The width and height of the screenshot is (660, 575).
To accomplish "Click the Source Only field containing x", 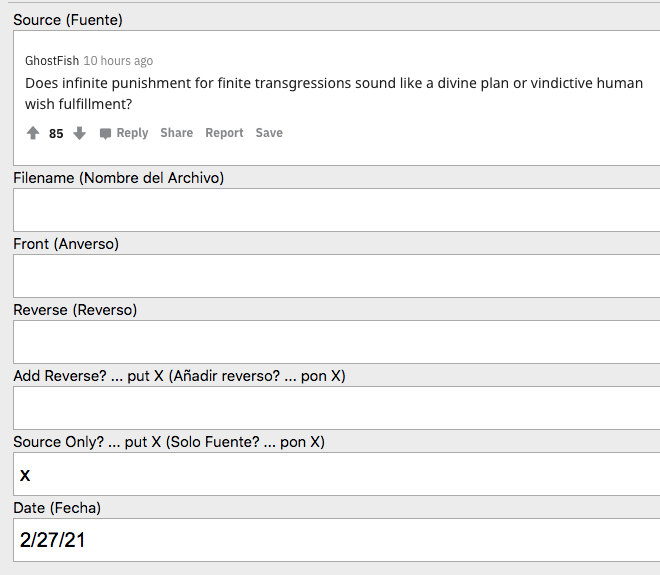I will click(336, 474).
